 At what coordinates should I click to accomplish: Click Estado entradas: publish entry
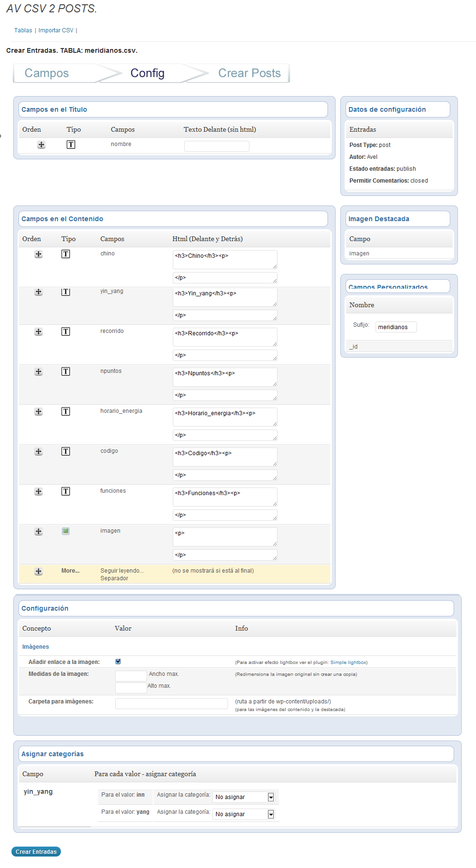pos(383,169)
